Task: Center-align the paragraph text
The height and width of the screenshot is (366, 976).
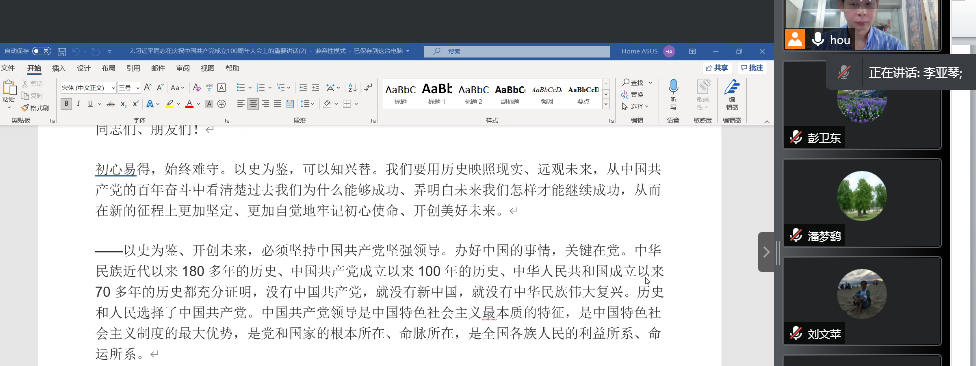Action: tap(253, 104)
